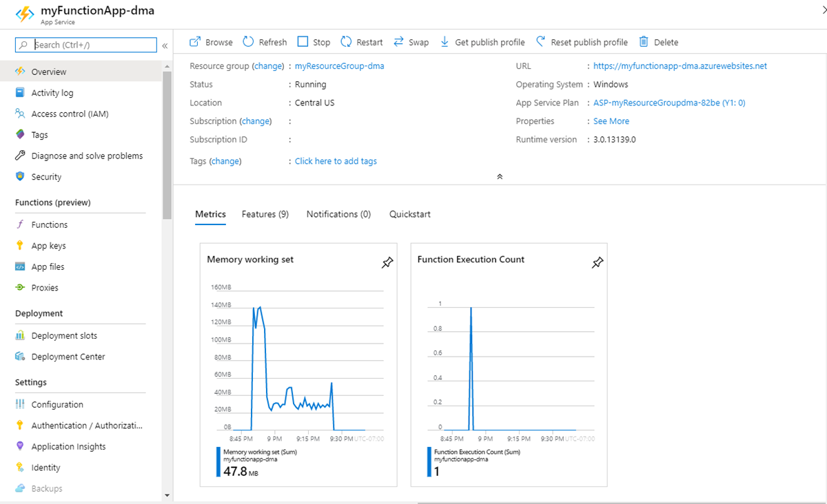Click the Security shield icon

click(20, 177)
